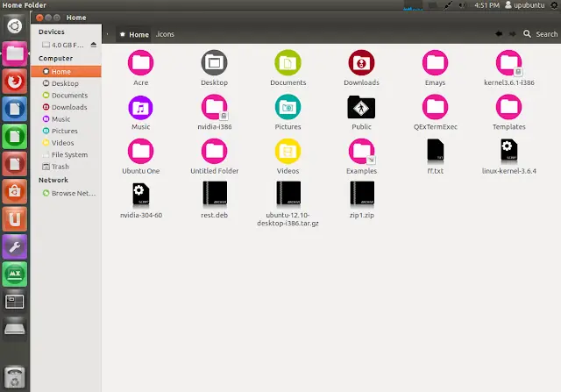The width and height of the screenshot is (561, 392).
Task: Open the Documents folder icon
Action: [x=288, y=63]
